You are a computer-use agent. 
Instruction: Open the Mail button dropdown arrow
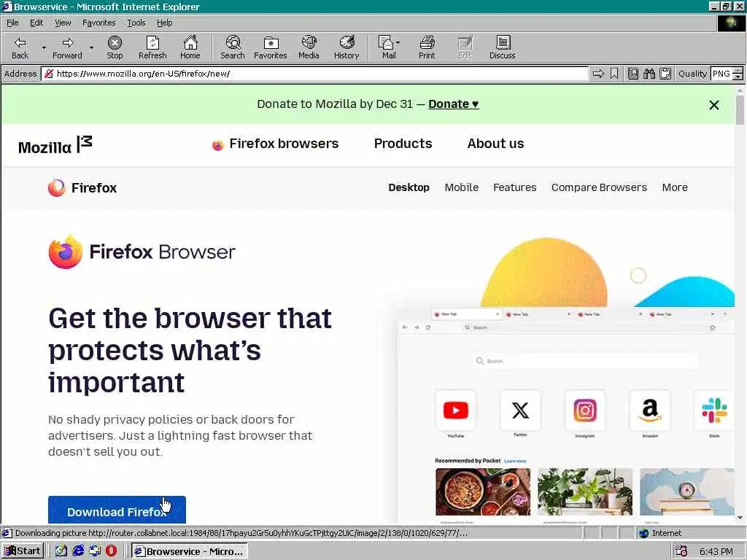point(398,43)
